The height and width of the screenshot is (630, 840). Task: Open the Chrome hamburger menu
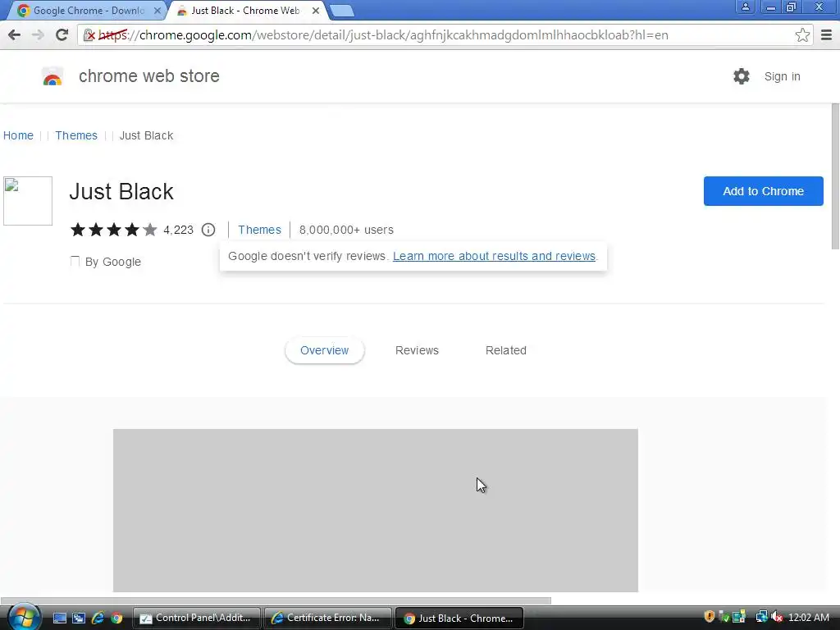827,34
